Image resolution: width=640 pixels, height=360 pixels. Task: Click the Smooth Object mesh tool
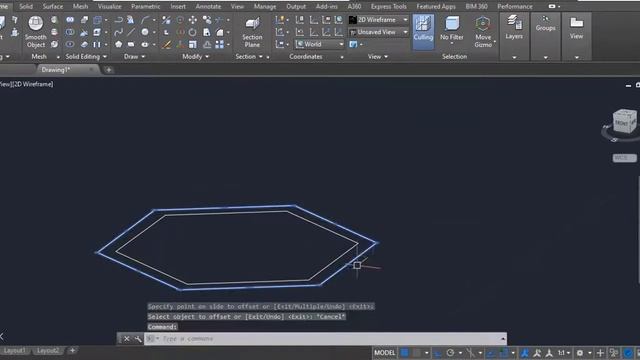[x=36, y=32]
